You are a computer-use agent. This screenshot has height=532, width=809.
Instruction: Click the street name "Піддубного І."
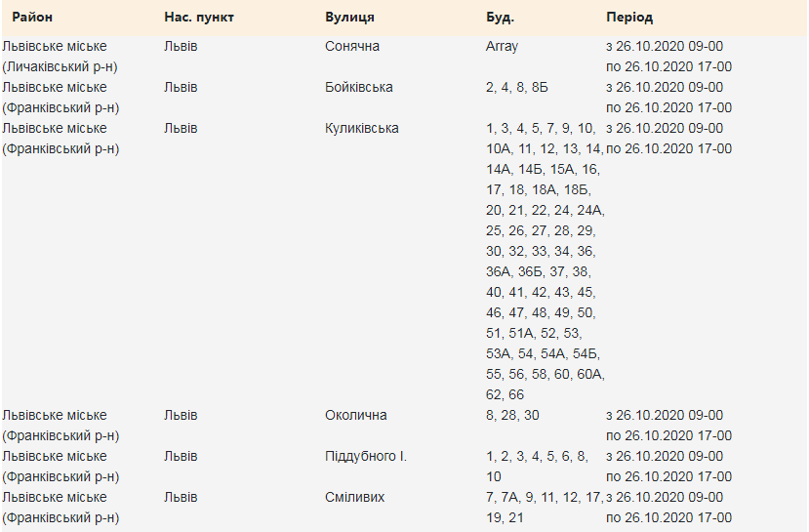click(x=366, y=457)
